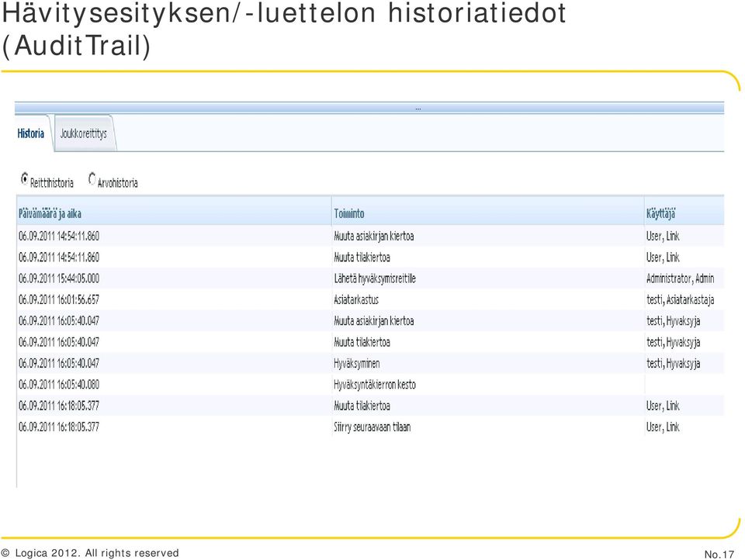This screenshot has width=745, height=560.
Task: Click the last User, Link cell
Action: tap(663, 427)
